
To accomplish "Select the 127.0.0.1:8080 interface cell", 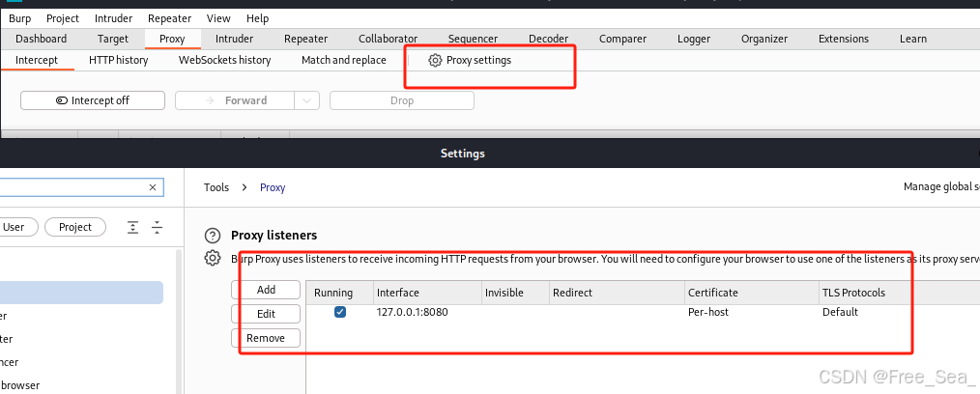I will pyautogui.click(x=412, y=312).
